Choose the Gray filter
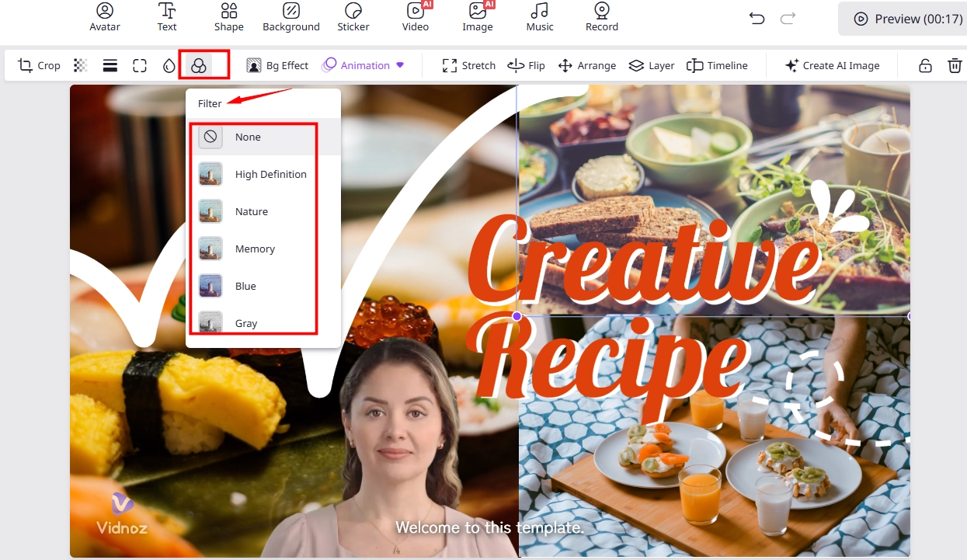Viewport: 967px width, 560px height. (245, 323)
